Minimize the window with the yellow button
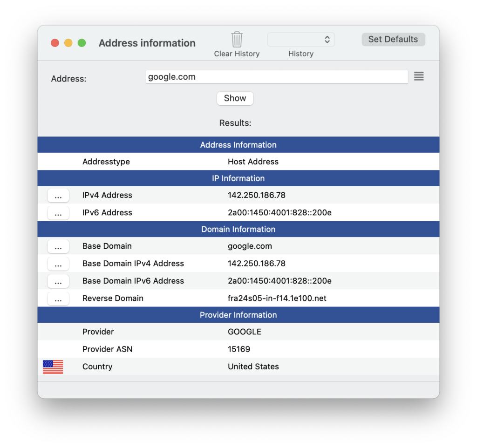This screenshot has height=448, width=477. tap(68, 43)
